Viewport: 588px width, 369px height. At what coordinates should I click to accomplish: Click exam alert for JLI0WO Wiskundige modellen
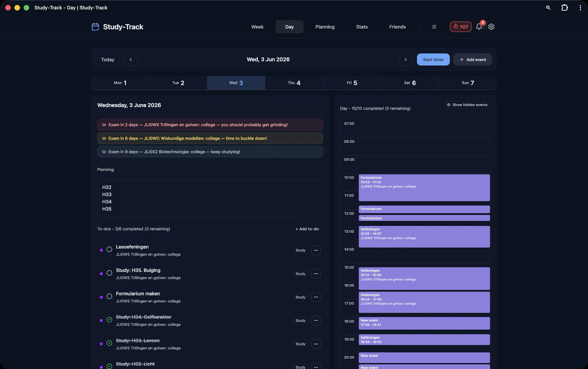pos(210,138)
